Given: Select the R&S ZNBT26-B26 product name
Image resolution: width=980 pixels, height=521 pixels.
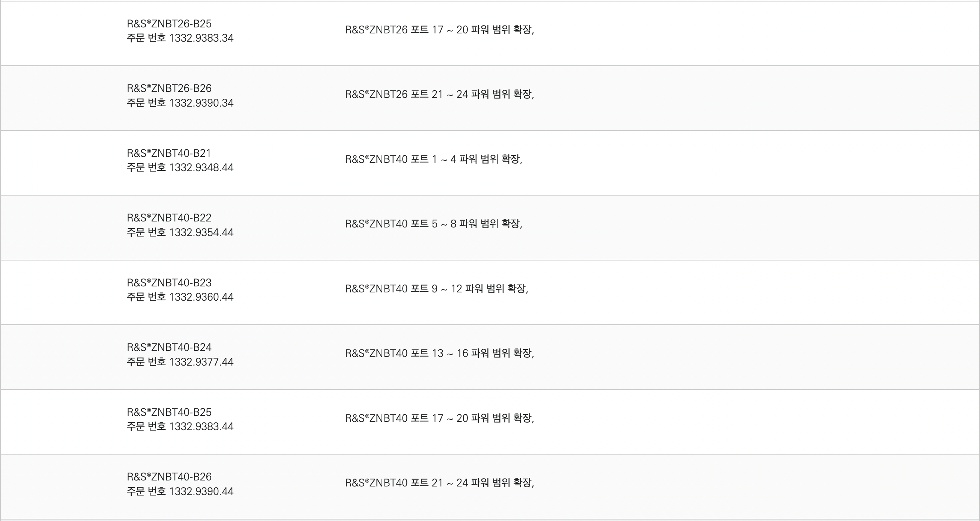Looking at the screenshot, I should pos(169,88).
